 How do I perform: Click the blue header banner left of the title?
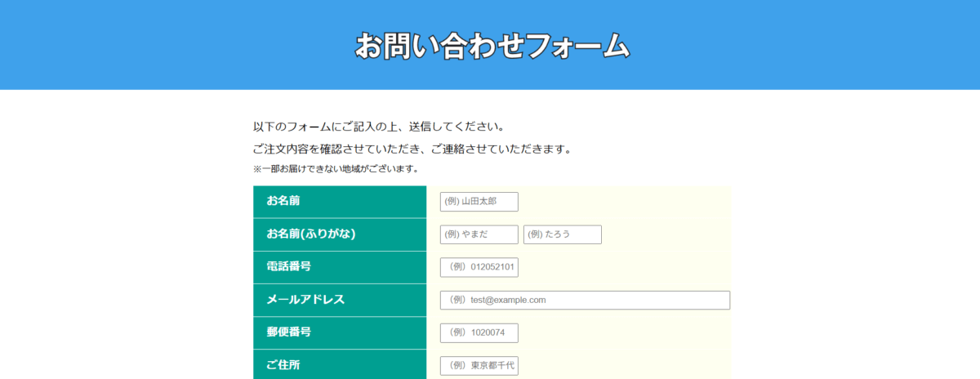pos(163,45)
